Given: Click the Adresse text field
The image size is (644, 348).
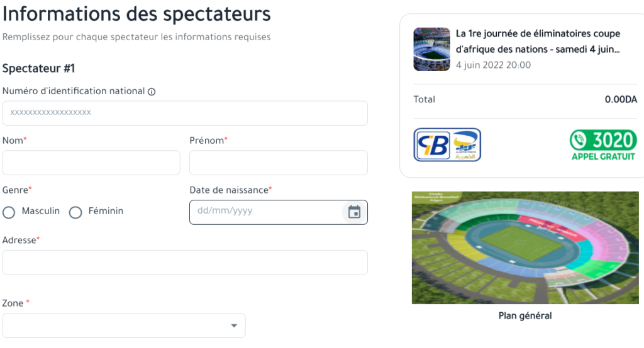Looking at the screenshot, I should pos(185,263).
